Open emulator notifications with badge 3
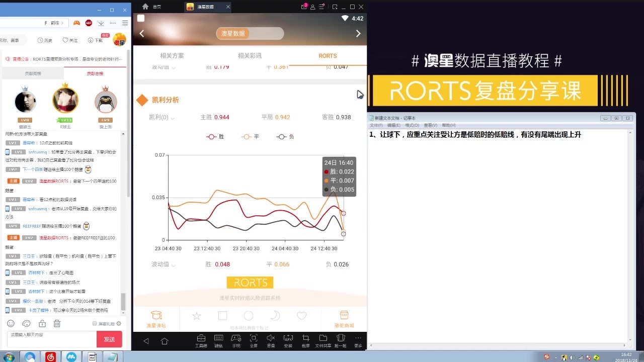The height and width of the screenshot is (362, 644). [x=304, y=7]
